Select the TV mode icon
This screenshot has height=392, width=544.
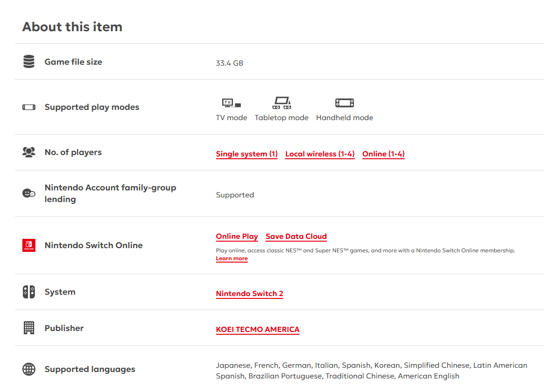(x=231, y=103)
